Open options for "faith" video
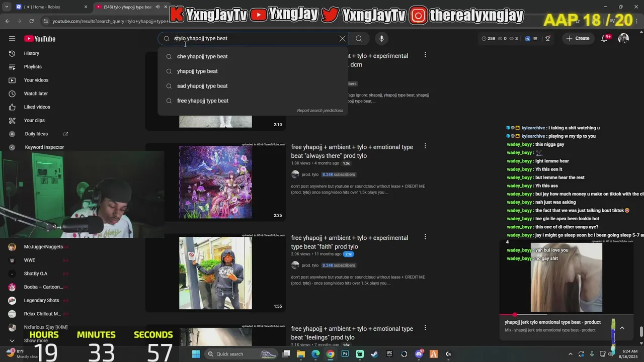This screenshot has width=644, height=362. pos(425,237)
